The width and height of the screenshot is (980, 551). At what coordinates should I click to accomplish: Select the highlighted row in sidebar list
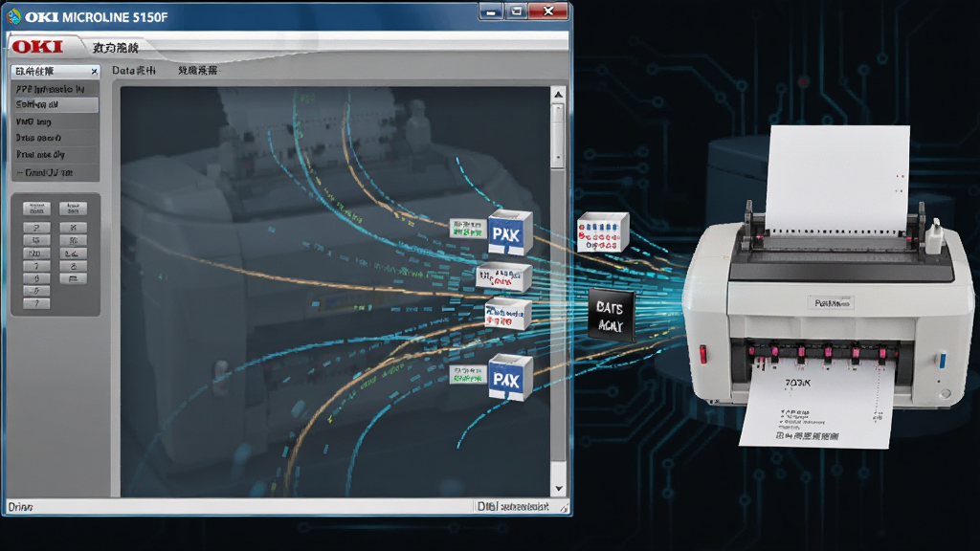coord(55,105)
